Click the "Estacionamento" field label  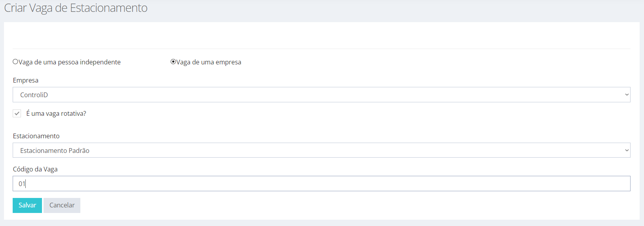(x=36, y=136)
